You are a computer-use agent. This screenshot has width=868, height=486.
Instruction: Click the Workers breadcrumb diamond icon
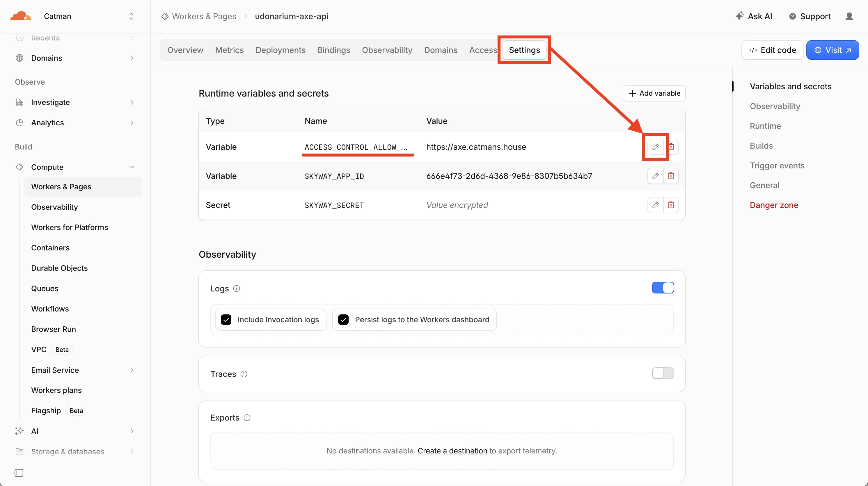pos(164,16)
